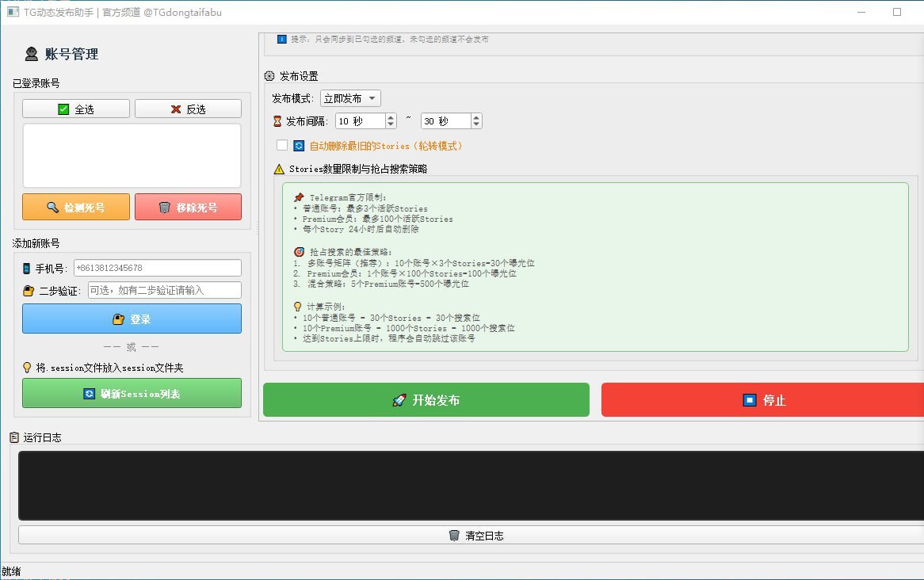
Task: Click the black 运行日志 log area
Action: tap(471, 485)
